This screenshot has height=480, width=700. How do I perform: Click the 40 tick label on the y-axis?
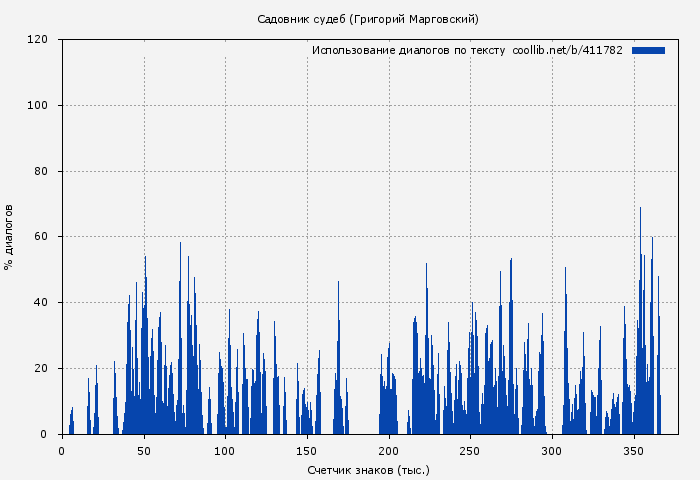point(41,303)
